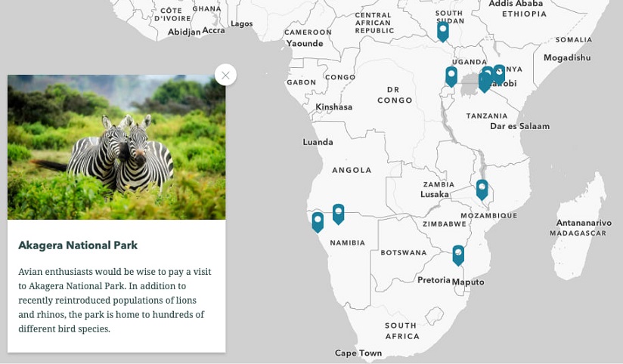Click the Kinshasa city label

click(x=333, y=106)
